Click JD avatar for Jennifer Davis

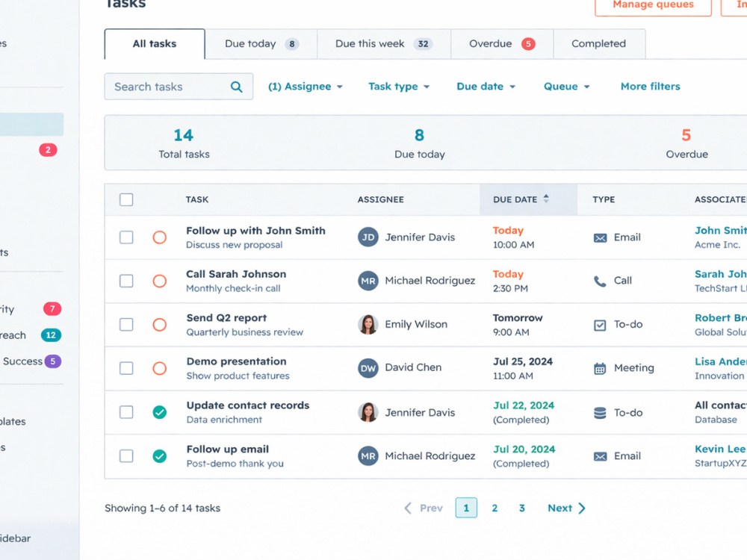[x=368, y=237]
